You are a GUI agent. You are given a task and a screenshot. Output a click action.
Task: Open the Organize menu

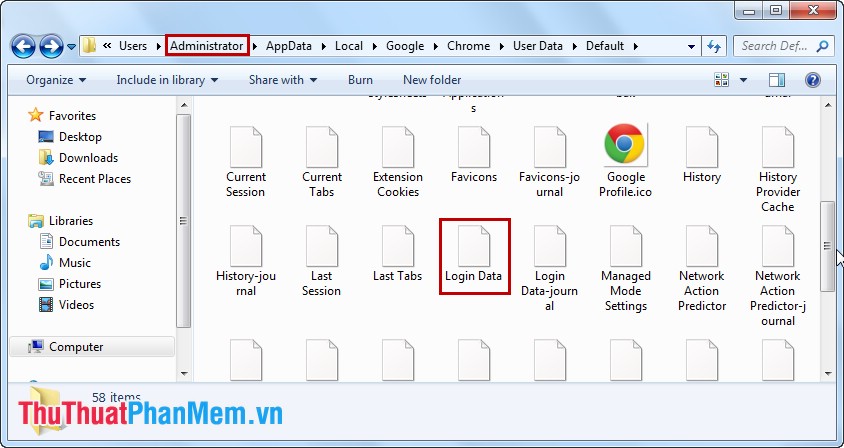pyautogui.click(x=56, y=80)
